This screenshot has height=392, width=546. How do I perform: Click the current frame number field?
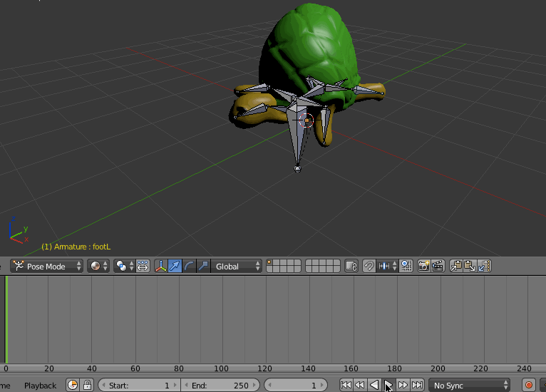[x=296, y=386]
